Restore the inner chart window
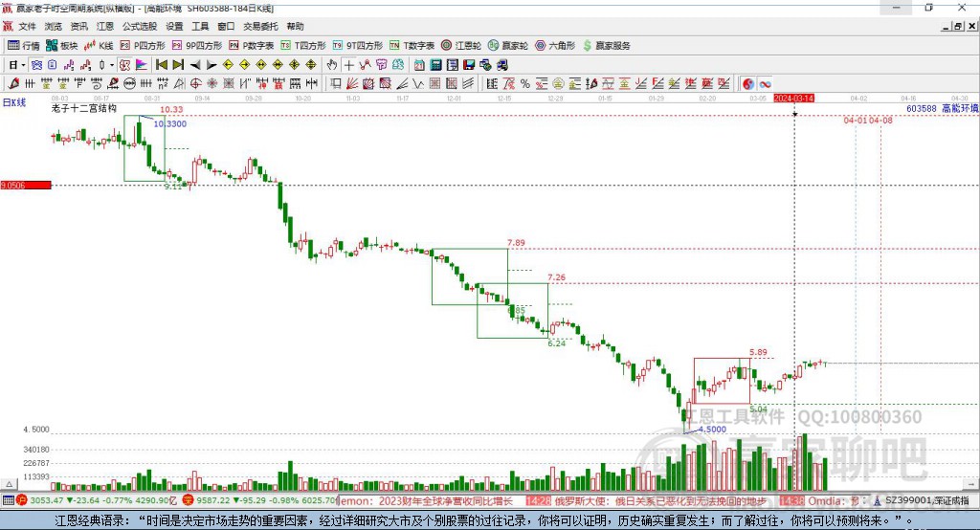This screenshot has width=980, height=530. 958,26
